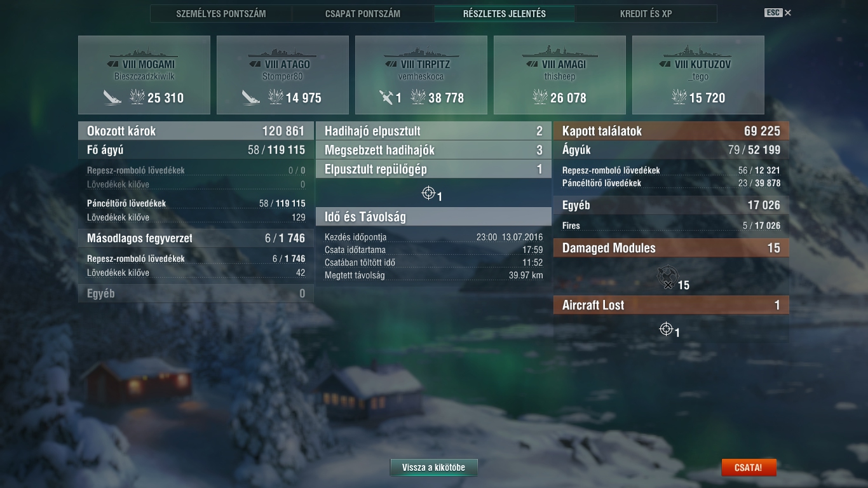Open the Csapat pontszám tab
Image resolution: width=868 pixels, height=488 pixels.
click(x=363, y=13)
